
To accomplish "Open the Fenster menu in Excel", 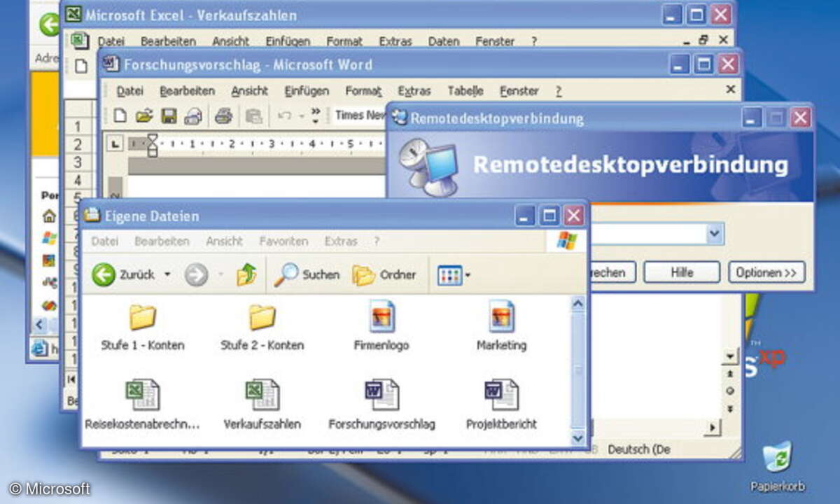I will click(495, 41).
